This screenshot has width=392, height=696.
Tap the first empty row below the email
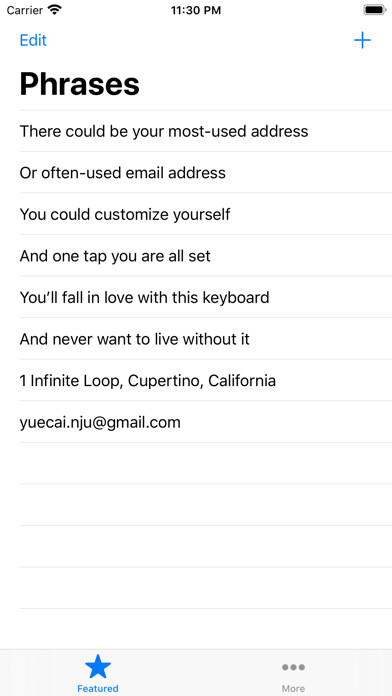point(206,463)
